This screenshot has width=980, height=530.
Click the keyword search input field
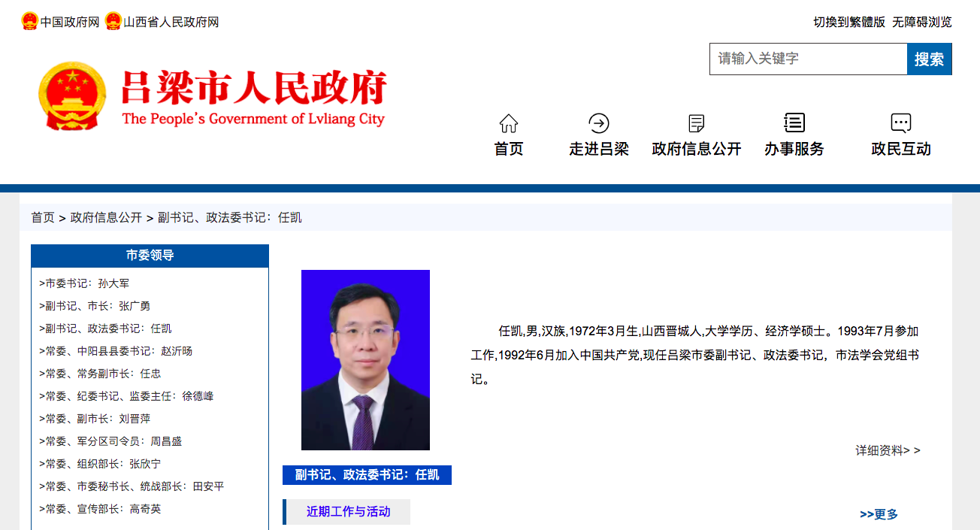[808, 59]
